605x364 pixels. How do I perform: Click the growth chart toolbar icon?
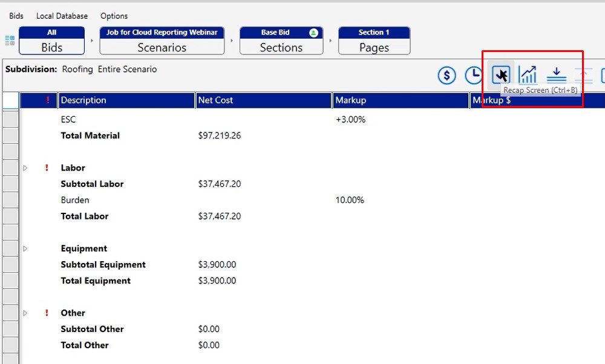528,75
